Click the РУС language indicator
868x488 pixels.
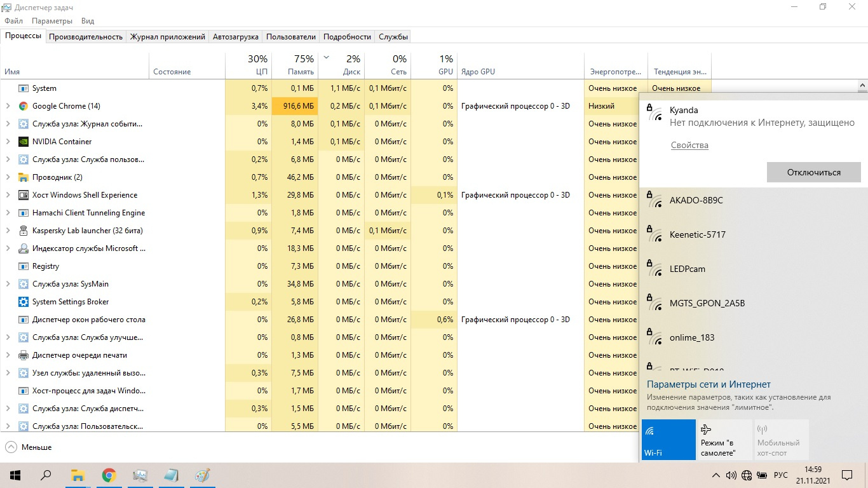[781, 475]
